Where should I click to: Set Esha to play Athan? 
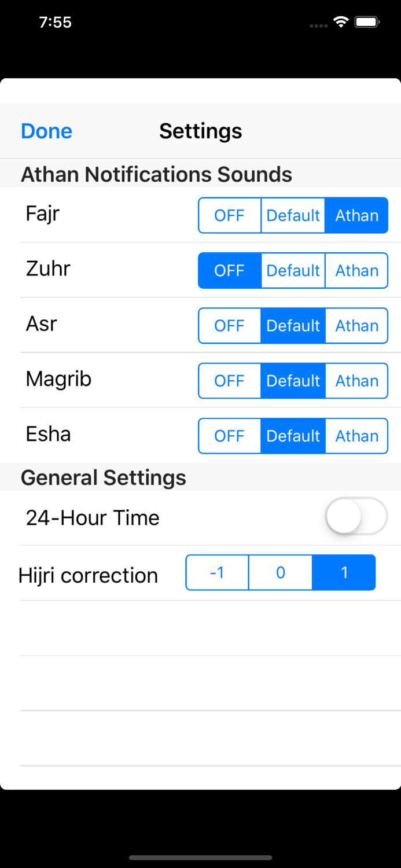(x=356, y=436)
